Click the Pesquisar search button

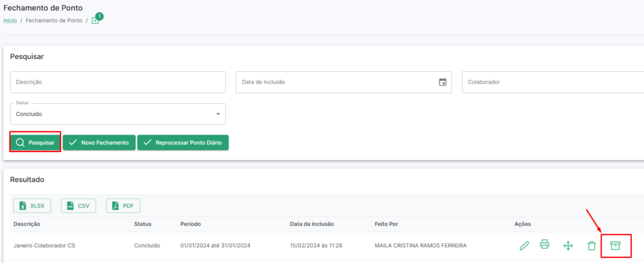(35, 143)
